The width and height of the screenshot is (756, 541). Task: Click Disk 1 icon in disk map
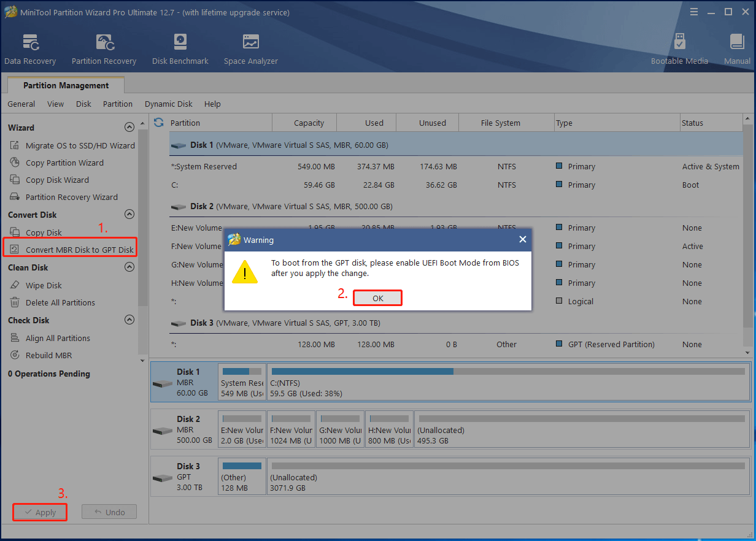click(163, 383)
